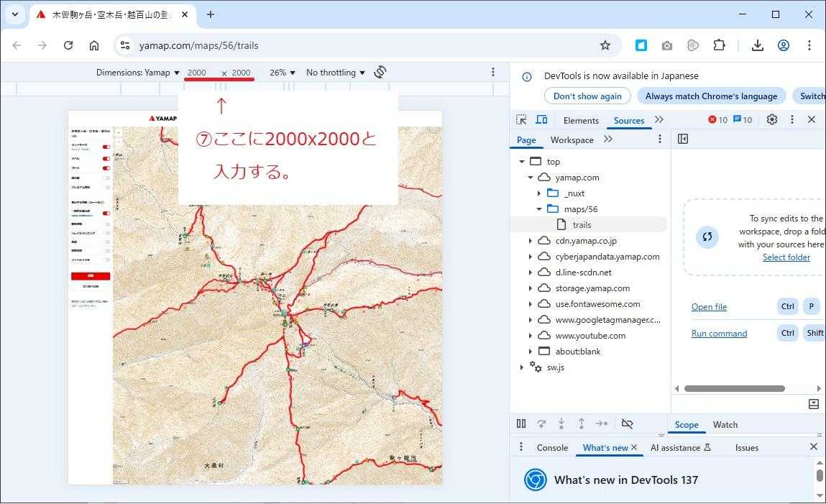
Task: Open the 26% zoom dropdown
Action: coord(282,73)
